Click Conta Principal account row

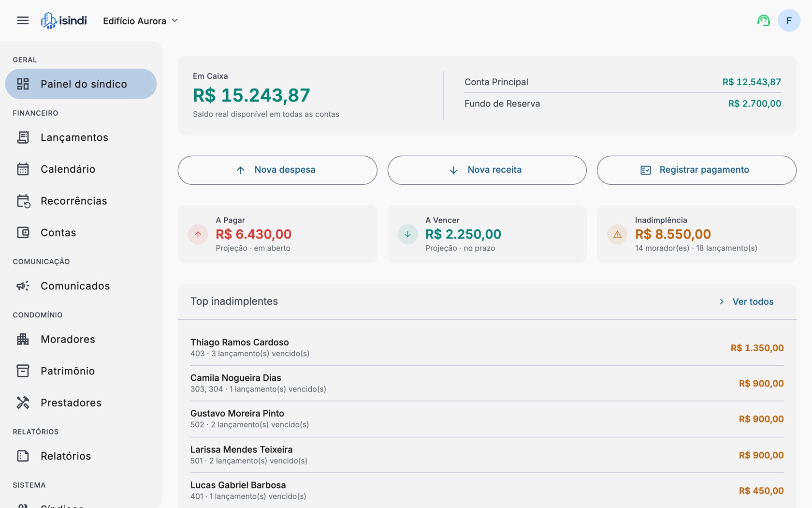click(x=623, y=82)
